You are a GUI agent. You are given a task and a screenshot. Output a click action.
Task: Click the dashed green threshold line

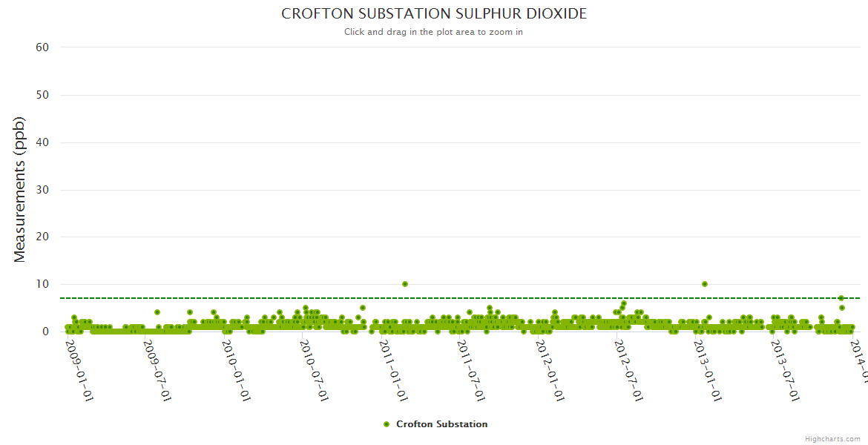tap(519, 298)
